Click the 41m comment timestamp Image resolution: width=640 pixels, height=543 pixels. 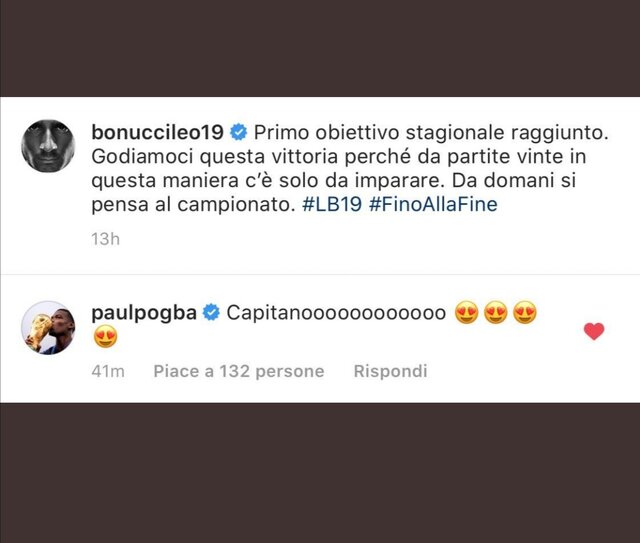pos(108,371)
